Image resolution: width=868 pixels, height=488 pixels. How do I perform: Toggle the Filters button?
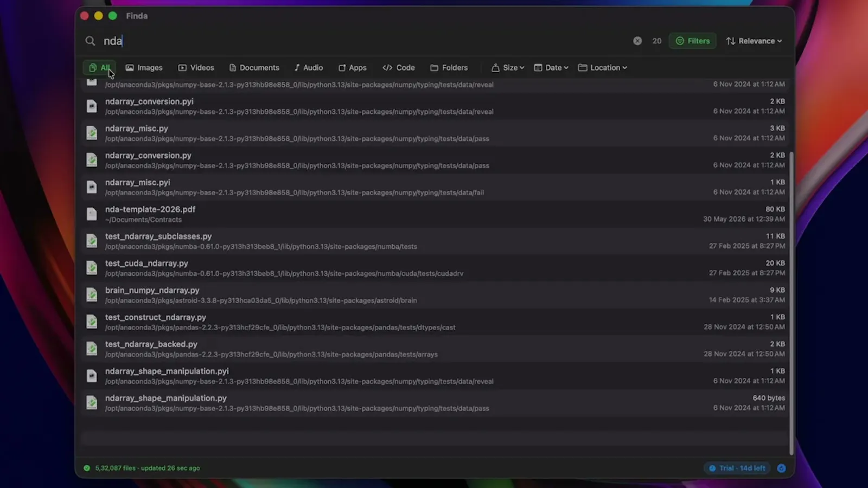[693, 41]
